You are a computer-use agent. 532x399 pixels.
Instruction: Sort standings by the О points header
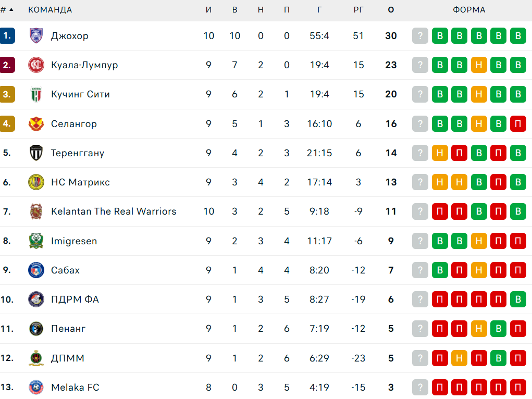[391, 10]
